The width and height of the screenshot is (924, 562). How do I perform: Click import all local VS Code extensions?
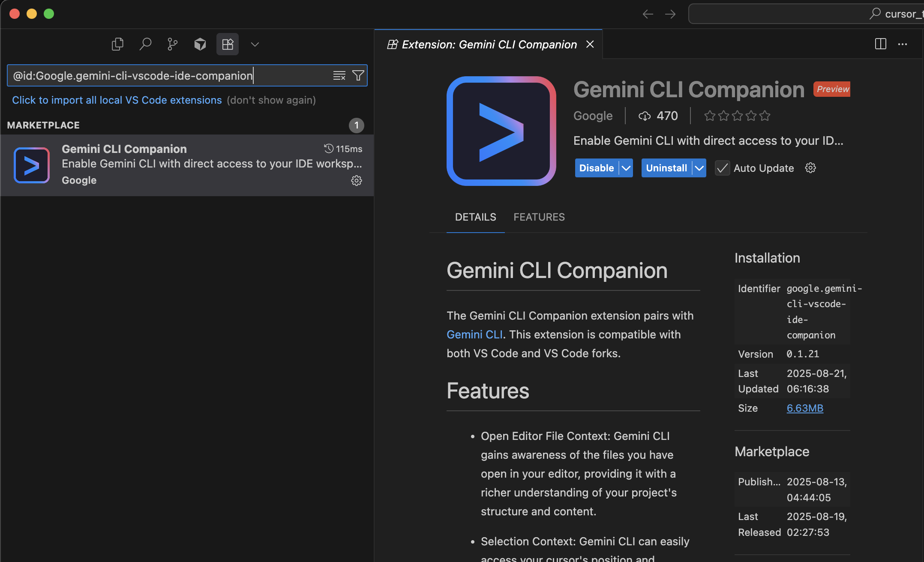[x=117, y=100]
